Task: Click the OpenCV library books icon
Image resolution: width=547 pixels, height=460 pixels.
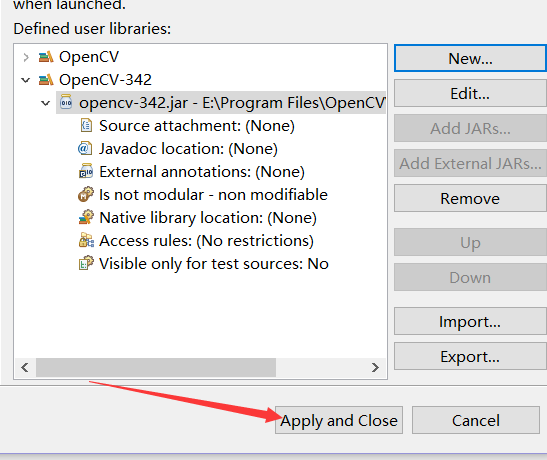Action: click(46, 57)
